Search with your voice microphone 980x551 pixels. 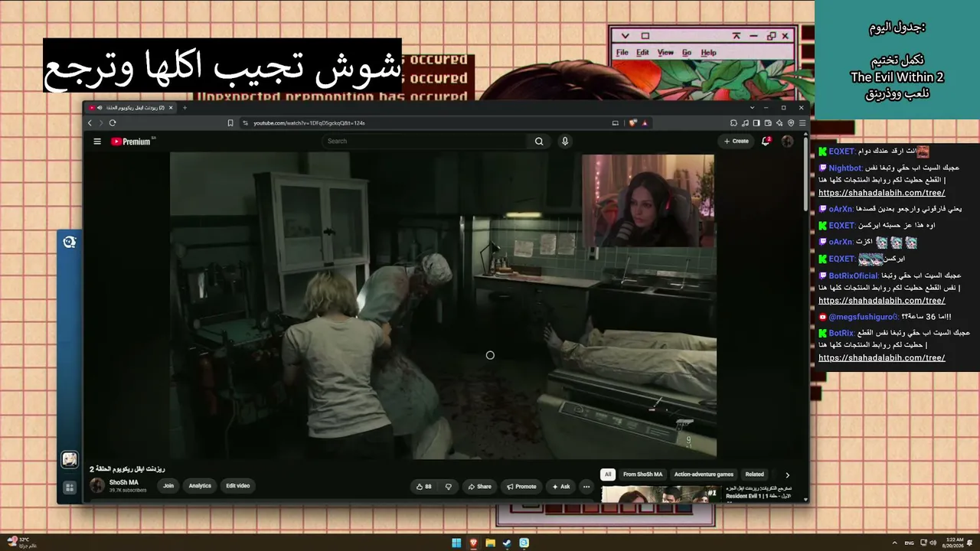click(565, 142)
